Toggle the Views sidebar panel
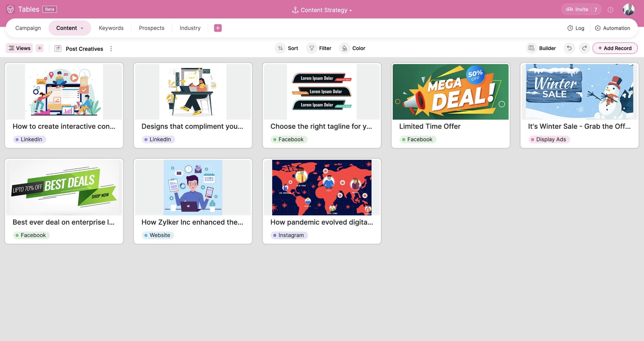 point(19,48)
